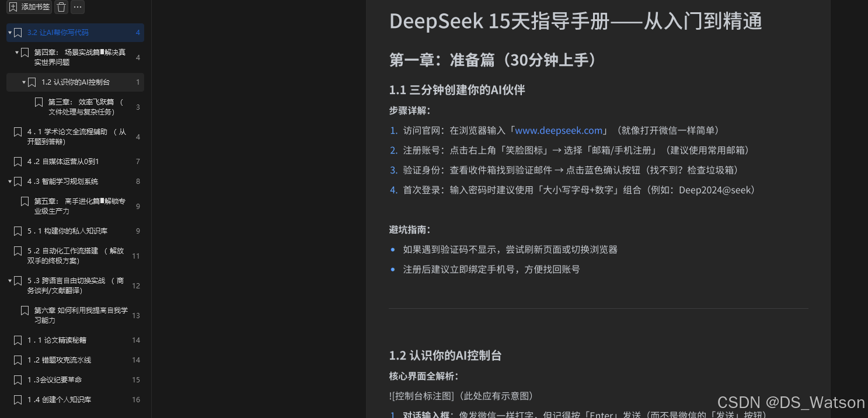The height and width of the screenshot is (418, 868).
Task: Collapse the 4.3 智能学习规划系统 arrow
Action: [10, 182]
